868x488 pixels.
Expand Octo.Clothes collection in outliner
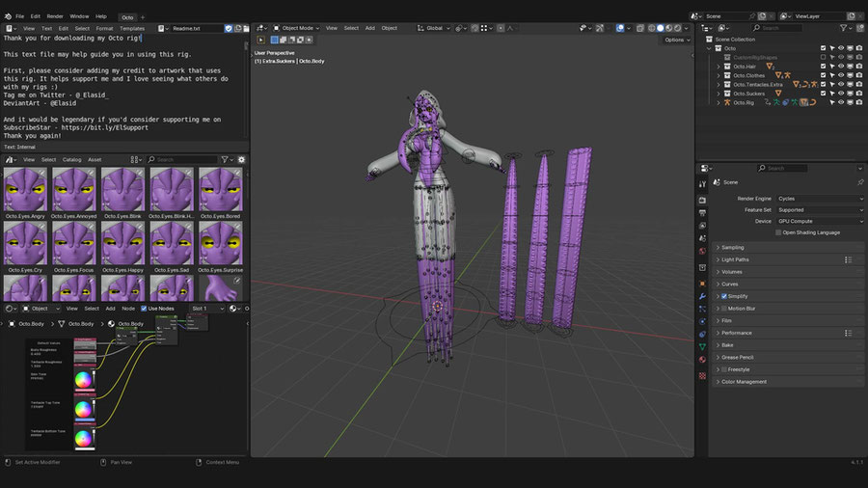718,75
